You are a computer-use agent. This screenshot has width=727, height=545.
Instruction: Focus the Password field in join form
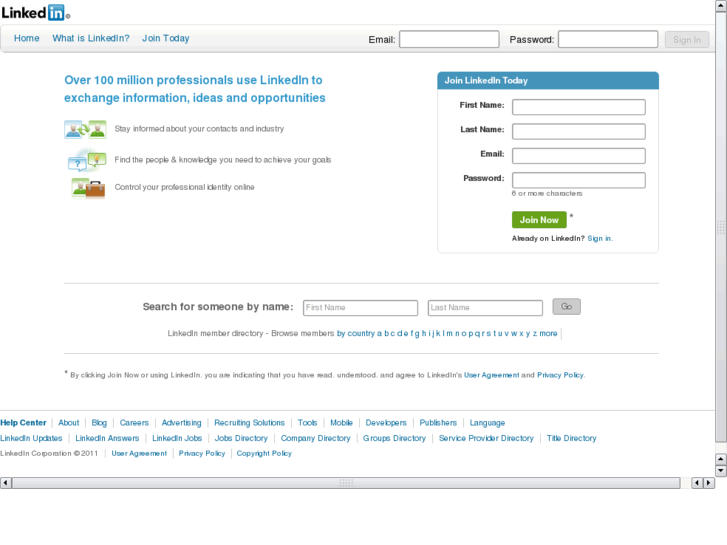[579, 180]
